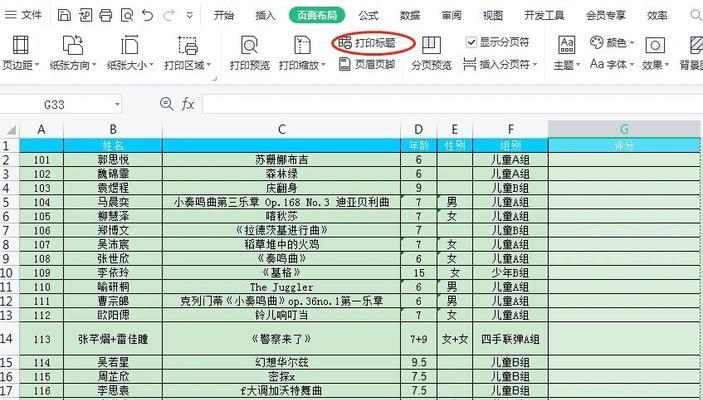
Task: Click the 姓名 header cell
Action: 113,145
